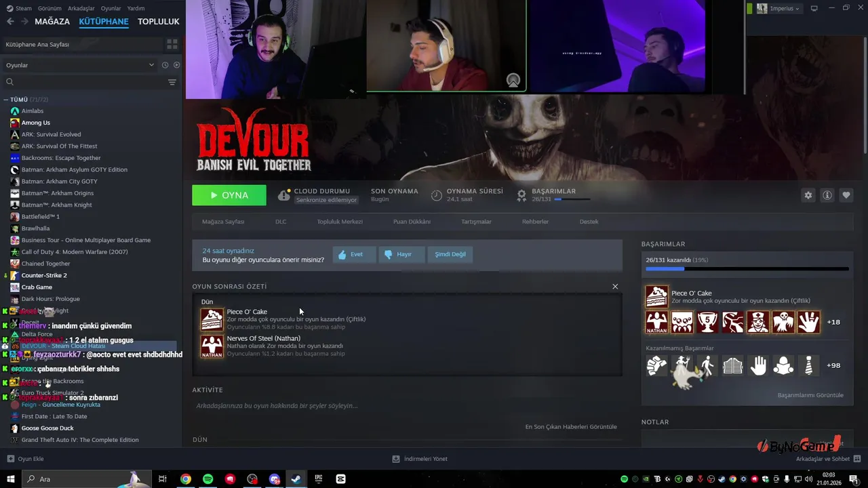Click the necktie locked achievement icon
Screen dimensions: 868x488
point(808,365)
